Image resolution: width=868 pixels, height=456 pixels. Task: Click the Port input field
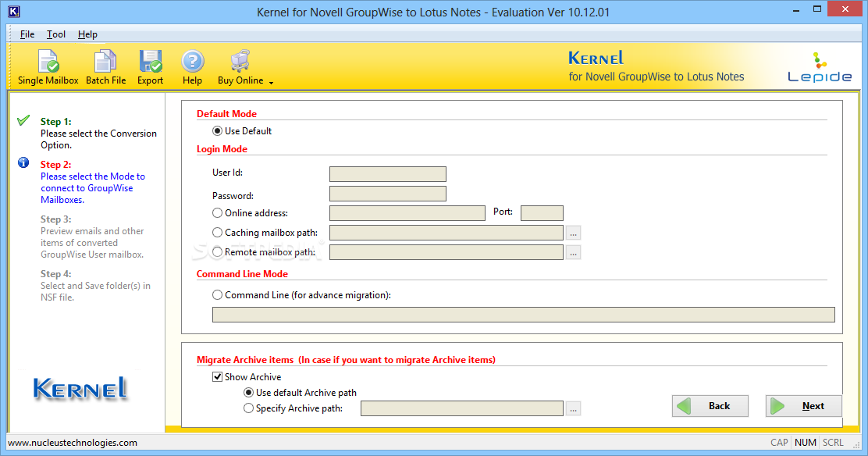[x=542, y=212]
